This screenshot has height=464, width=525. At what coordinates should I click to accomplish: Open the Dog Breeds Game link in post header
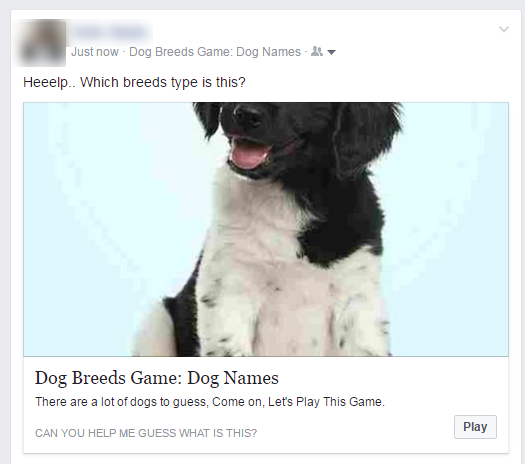215,52
